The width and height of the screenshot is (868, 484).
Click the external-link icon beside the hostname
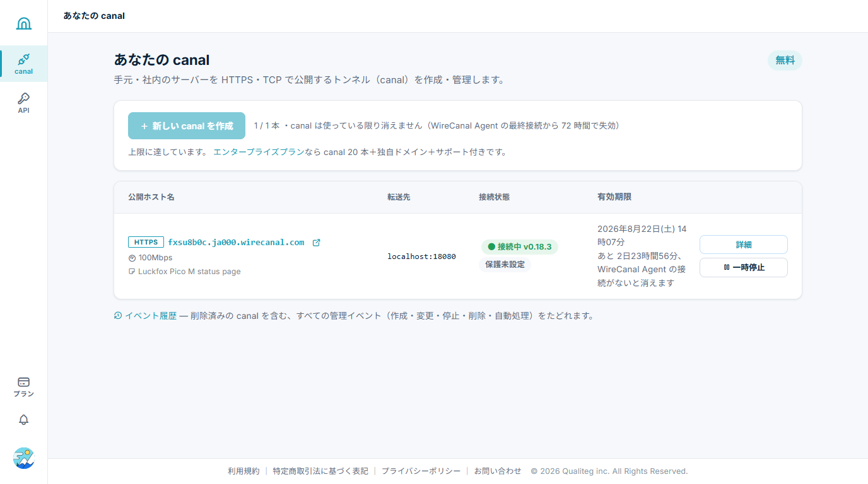[x=317, y=243]
